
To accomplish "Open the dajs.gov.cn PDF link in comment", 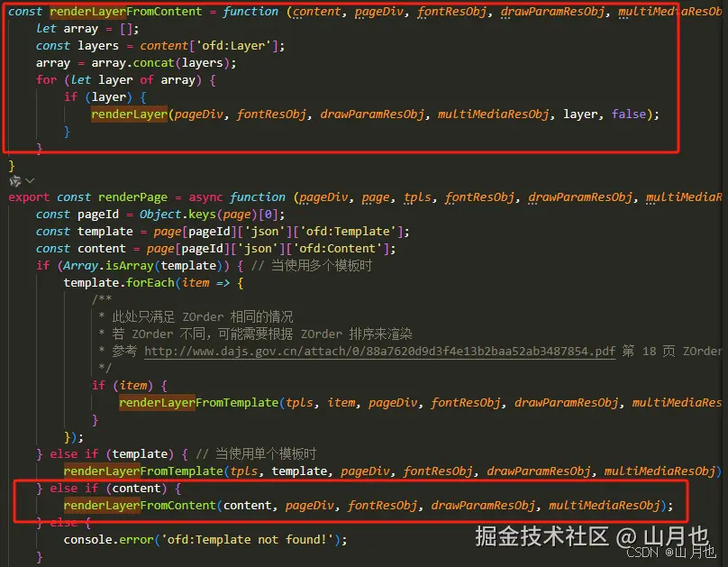I will click(x=380, y=352).
